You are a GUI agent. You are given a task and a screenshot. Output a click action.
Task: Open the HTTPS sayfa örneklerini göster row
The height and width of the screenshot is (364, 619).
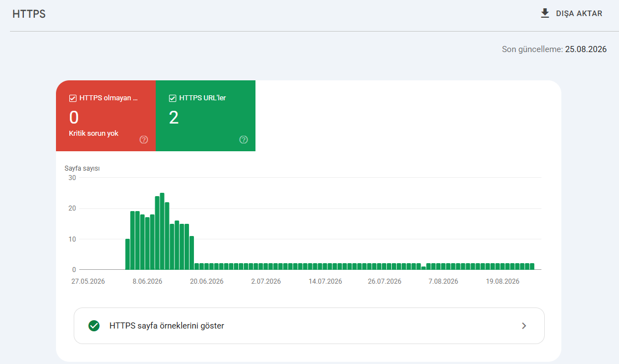[309, 326]
